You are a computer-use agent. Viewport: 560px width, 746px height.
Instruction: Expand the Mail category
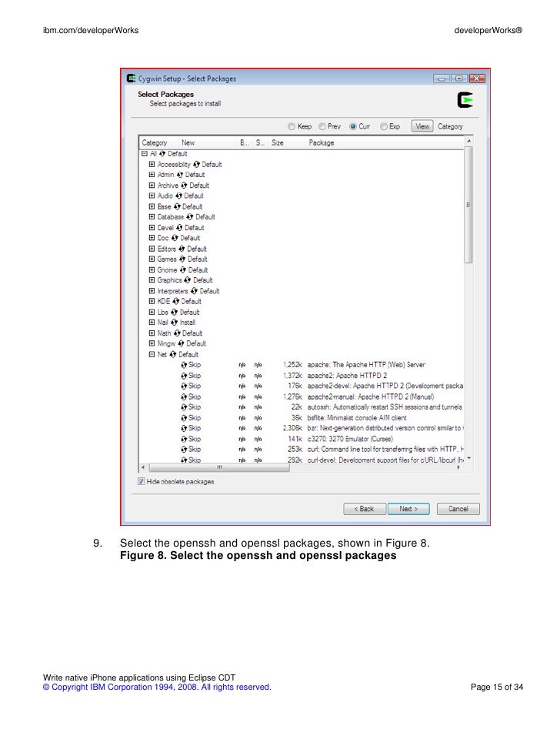point(152,323)
